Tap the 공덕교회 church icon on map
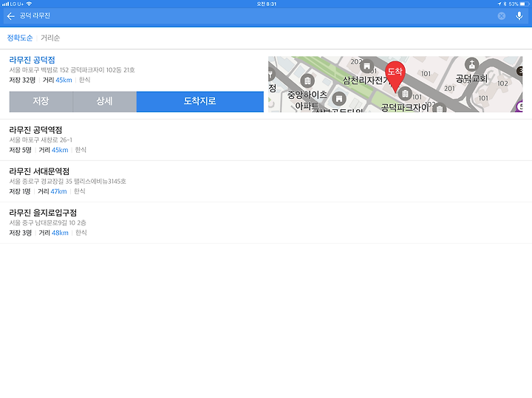 pos(471,64)
